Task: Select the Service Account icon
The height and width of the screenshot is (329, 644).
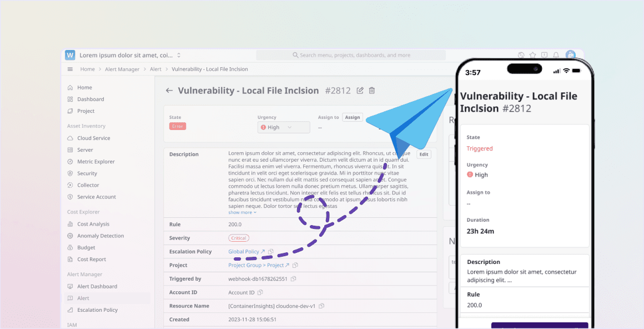Action: 71,197
